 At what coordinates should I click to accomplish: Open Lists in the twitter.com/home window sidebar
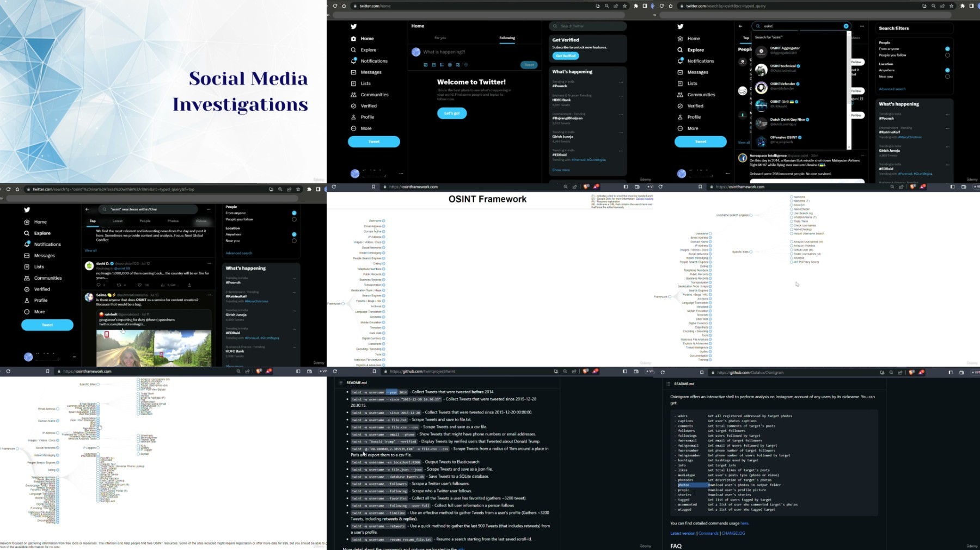(x=361, y=83)
